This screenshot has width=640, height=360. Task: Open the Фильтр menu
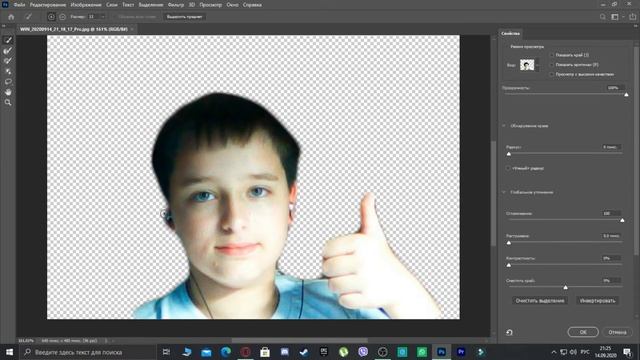pyautogui.click(x=176, y=5)
